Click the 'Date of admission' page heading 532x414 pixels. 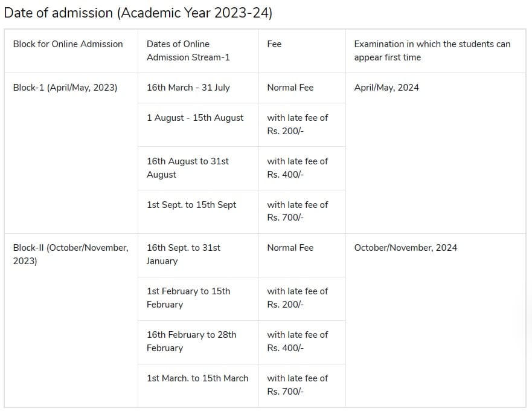tap(138, 13)
